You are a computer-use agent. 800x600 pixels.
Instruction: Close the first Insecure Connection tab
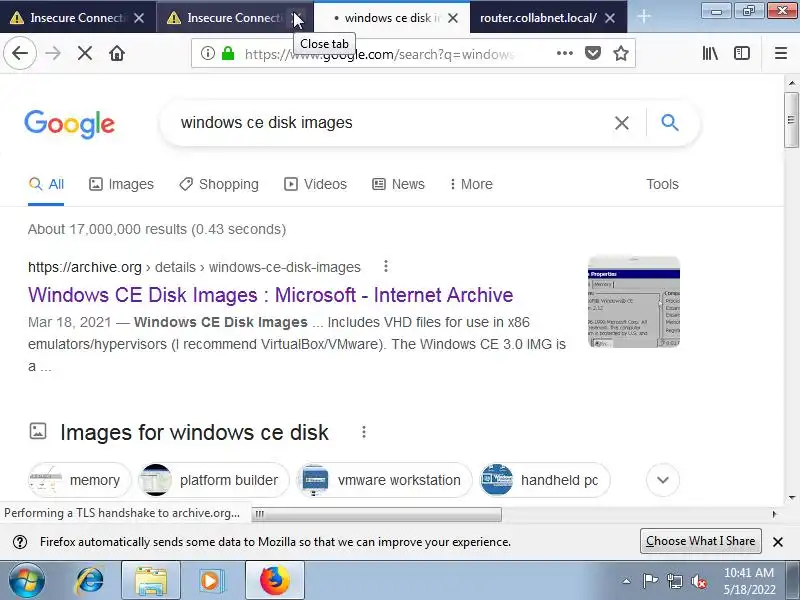(x=139, y=18)
